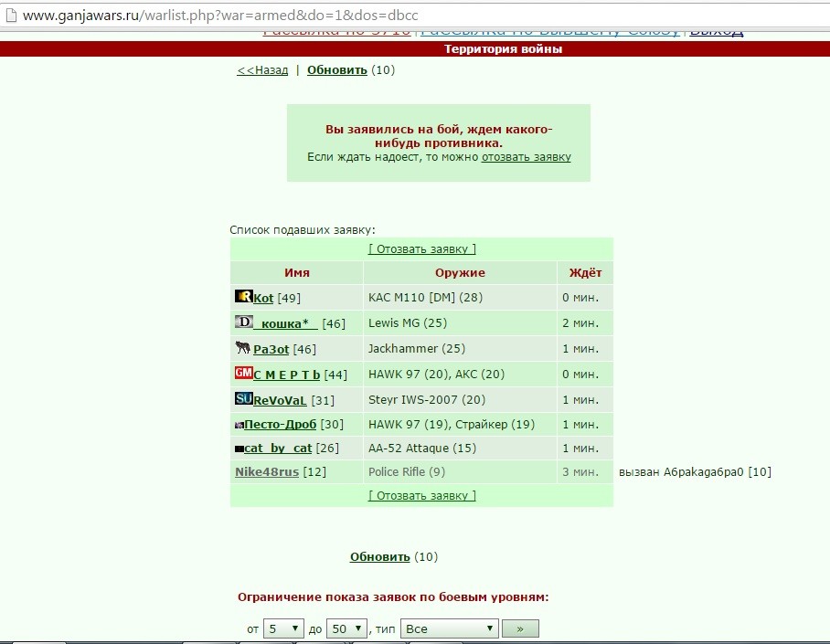Click the D clan icon beside кошка*

pyautogui.click(x=243, y=322)
